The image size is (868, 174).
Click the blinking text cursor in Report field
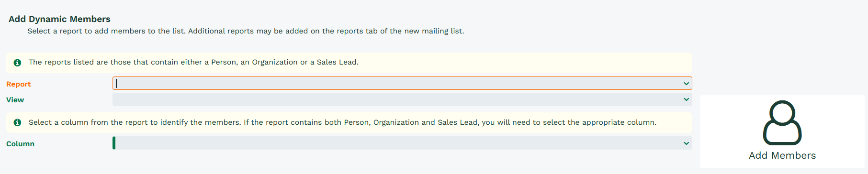[x=116, y=83]
